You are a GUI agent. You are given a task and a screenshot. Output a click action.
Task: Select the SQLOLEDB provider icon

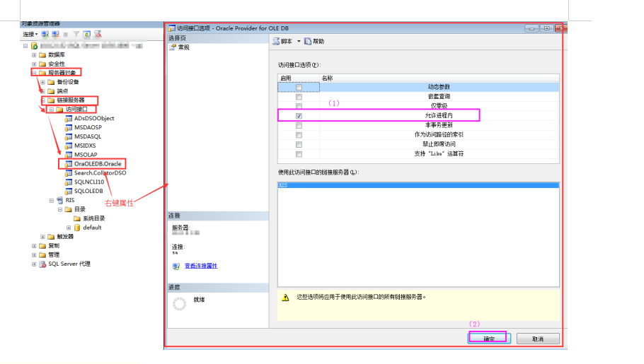click(69, 191)
